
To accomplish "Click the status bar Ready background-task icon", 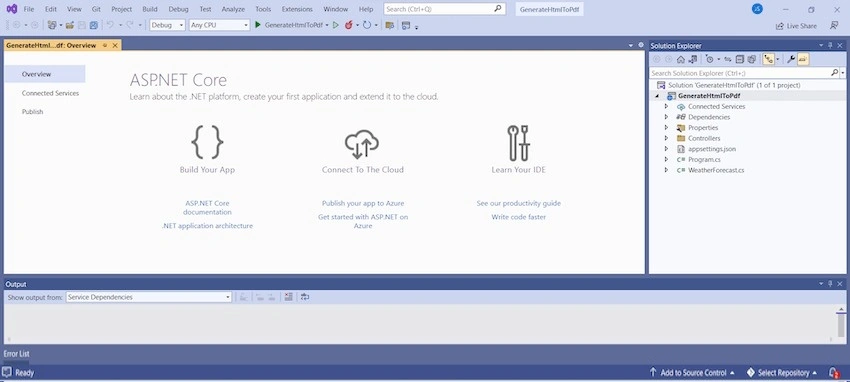I will pos(7,372).
